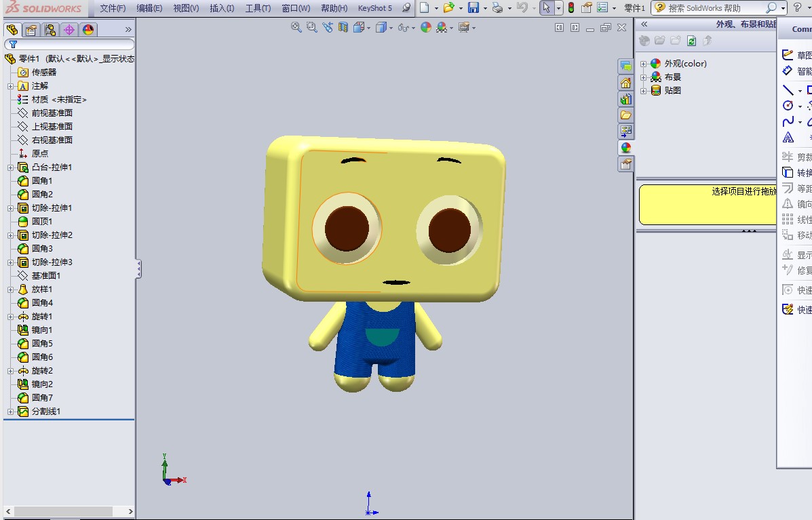Click the Edit Appearance color ball in view toolbar
Image resolution: width=812 pixels, height=520 pixels.
pyautogui.click(x=426, y=27)
